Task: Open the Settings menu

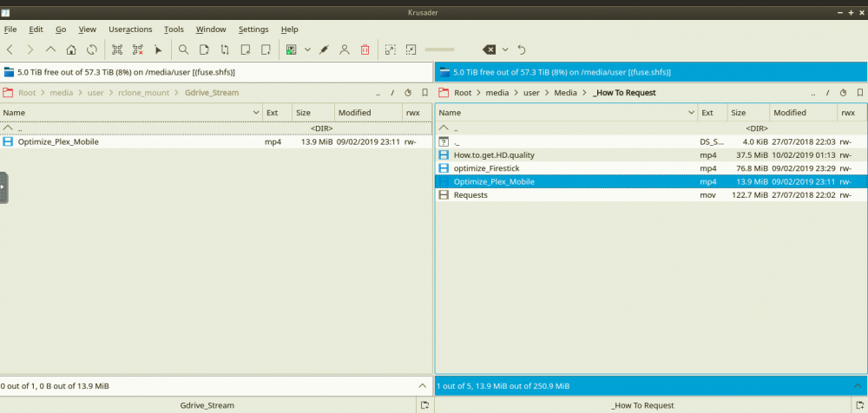Action: click(253, 29)
